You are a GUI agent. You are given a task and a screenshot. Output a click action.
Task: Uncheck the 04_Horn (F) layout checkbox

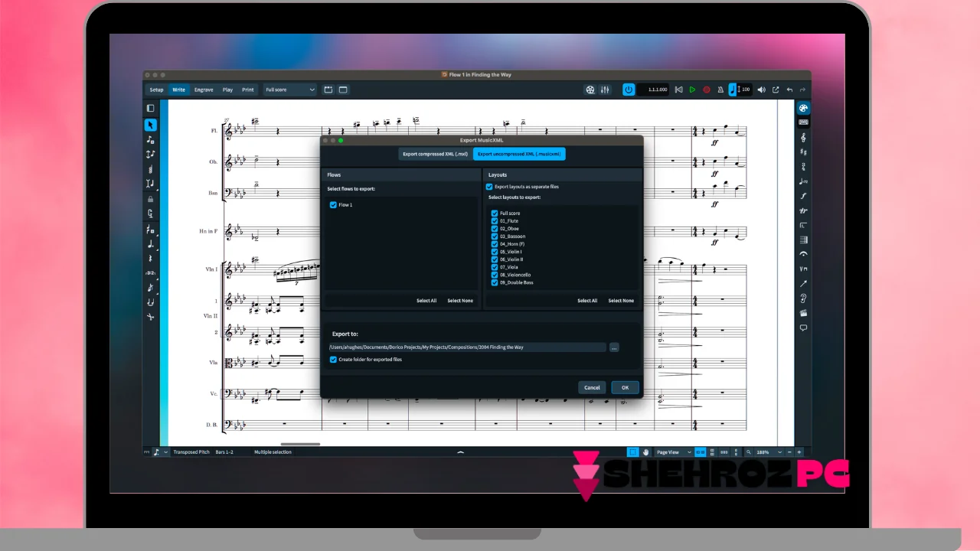495,244
